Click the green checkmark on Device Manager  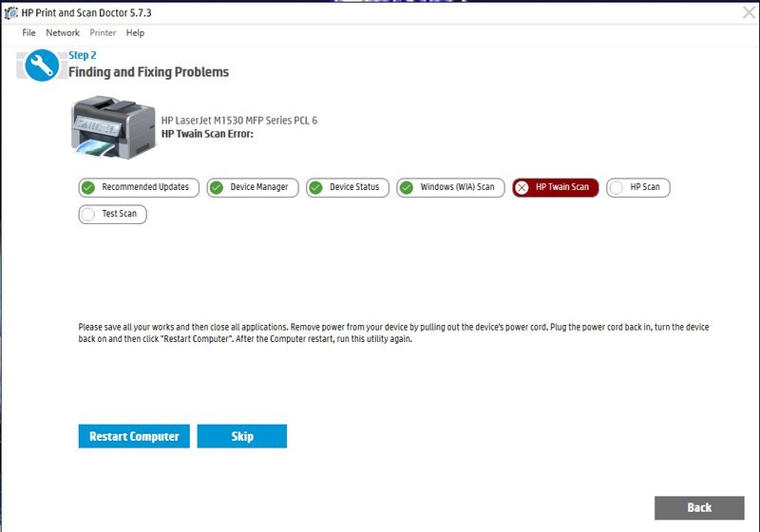[217, 187]
